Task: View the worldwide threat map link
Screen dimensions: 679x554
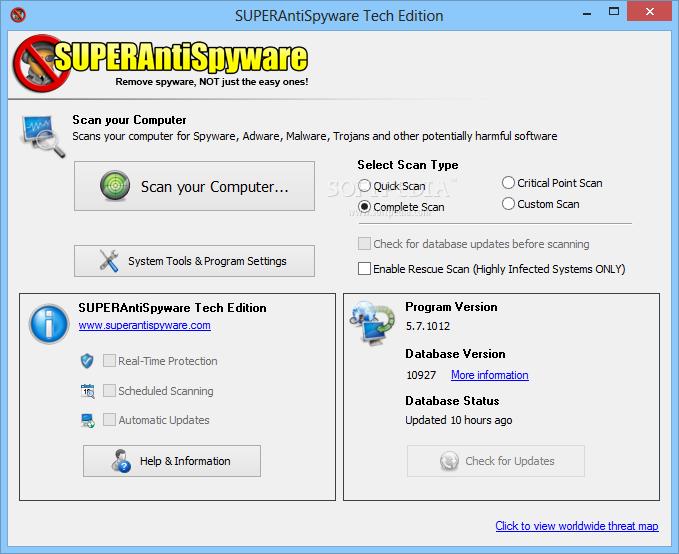Action: pyautogui.click(x=577, y=526)
